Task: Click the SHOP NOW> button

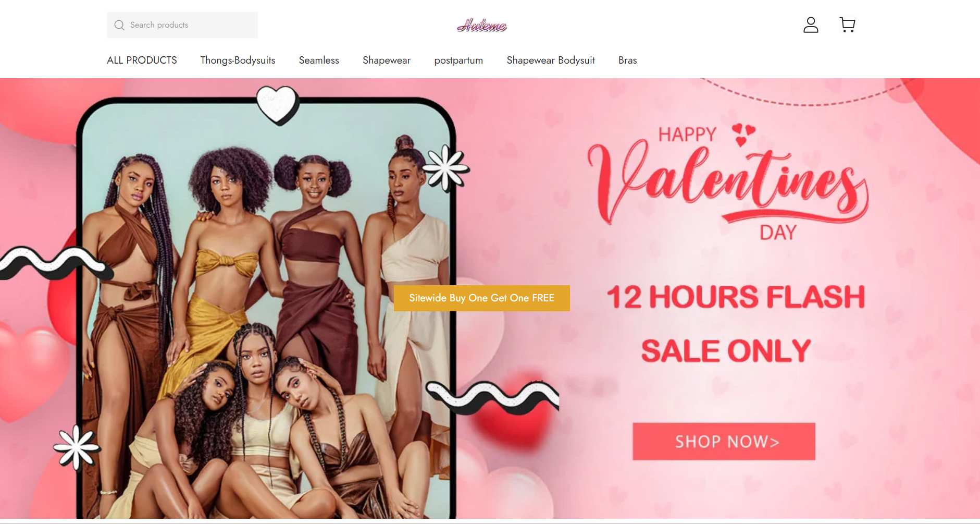Action: [x=724, y=442]
